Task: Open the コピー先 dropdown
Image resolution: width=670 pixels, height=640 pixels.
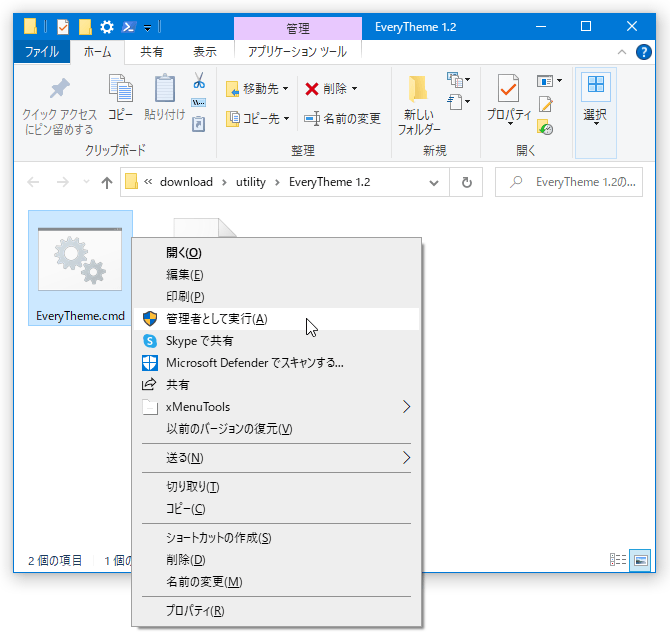Action: click(258, 118)
